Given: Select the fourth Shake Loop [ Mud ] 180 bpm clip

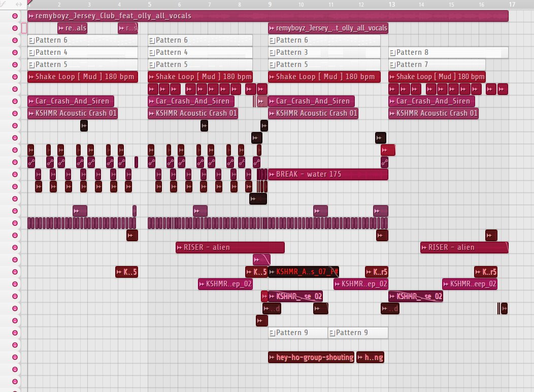Looking at the screenshot, I should (x=437, y=77).
